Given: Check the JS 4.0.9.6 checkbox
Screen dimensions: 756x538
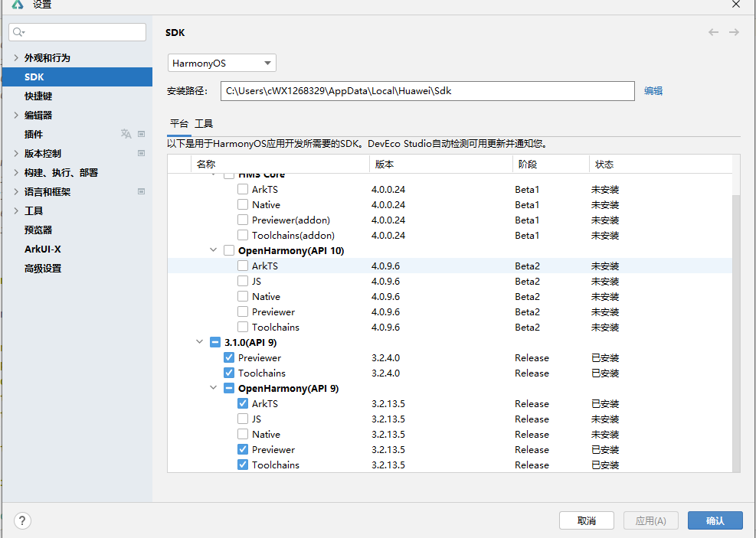Looking at the screenshot, I should (x=243, y=282).
